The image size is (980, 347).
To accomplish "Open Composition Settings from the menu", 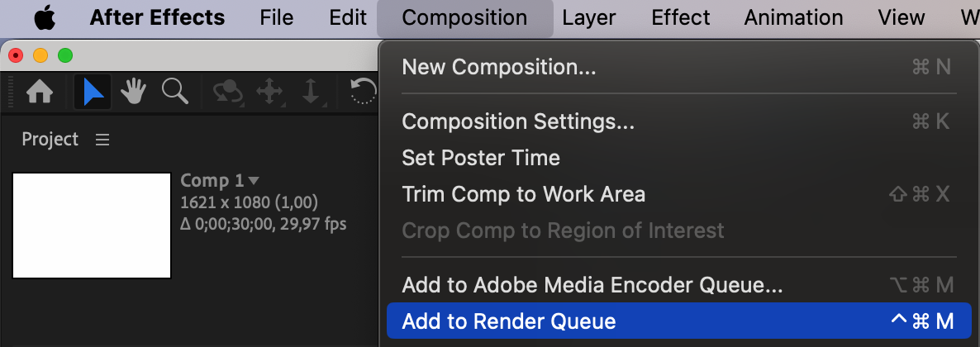I will (518, 121).
